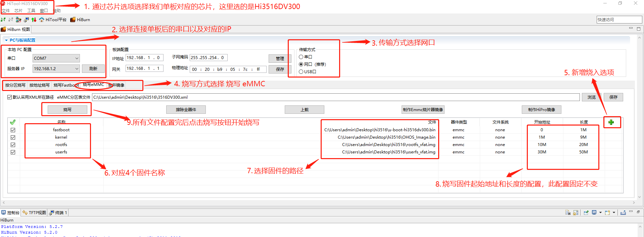Click the eMMC分区表文件 path field

pos(336,97)
